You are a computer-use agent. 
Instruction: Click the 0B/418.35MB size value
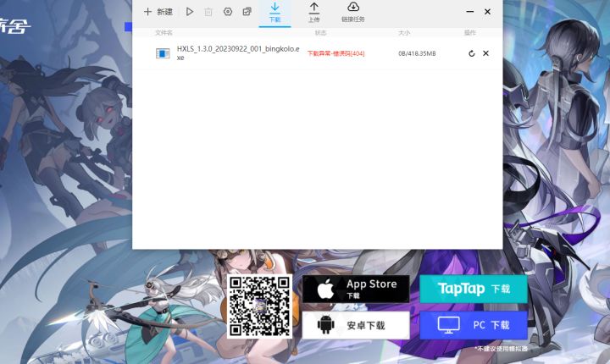(417, 53)
